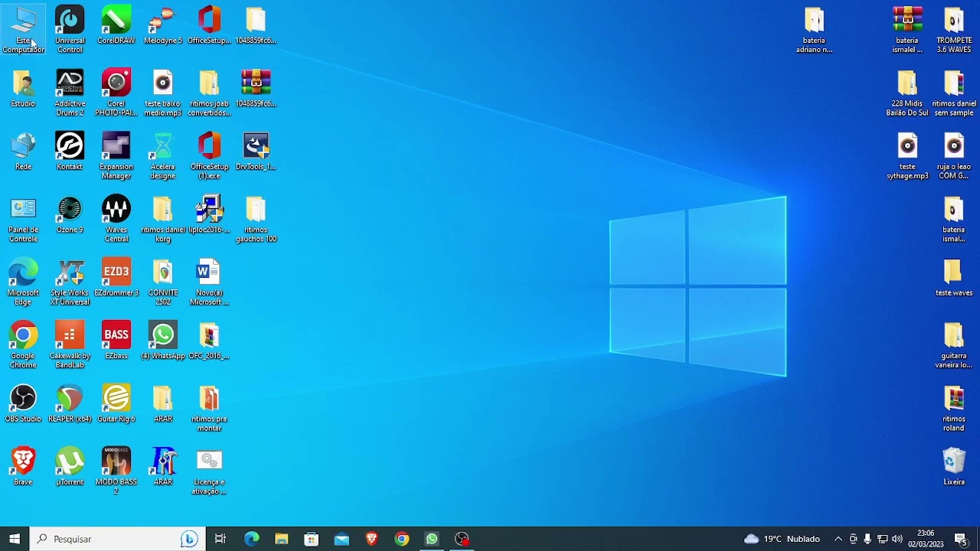Select the Rede network icon

pos(23,152)
